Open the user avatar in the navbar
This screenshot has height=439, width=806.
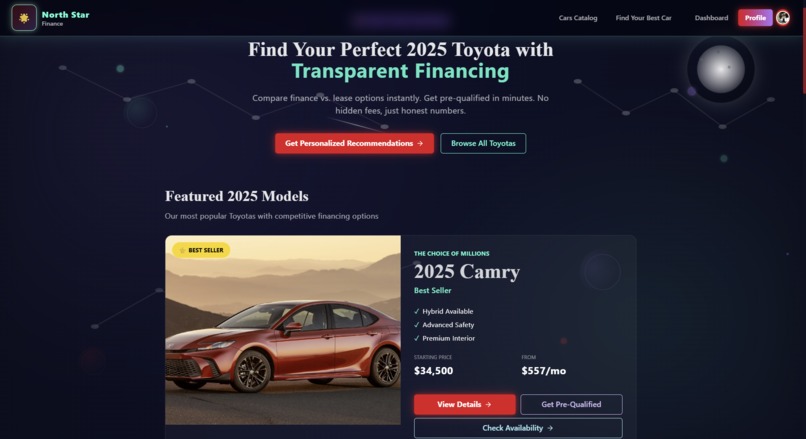pyautogui.click(x=783, y=18)
